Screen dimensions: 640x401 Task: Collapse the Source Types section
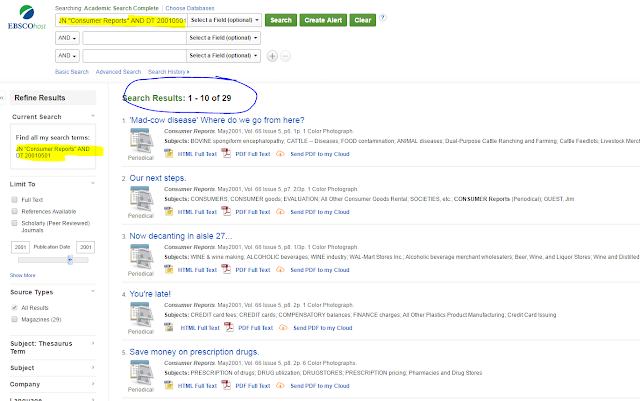tap(93, 291)
